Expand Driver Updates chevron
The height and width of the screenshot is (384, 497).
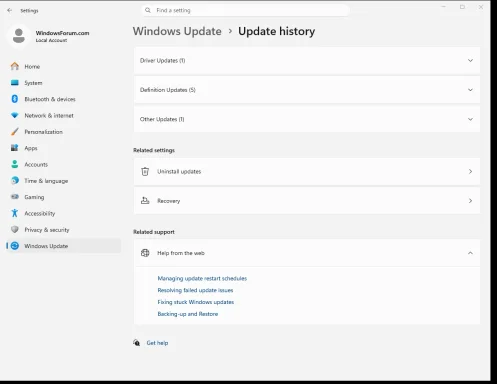click(470, 61)
